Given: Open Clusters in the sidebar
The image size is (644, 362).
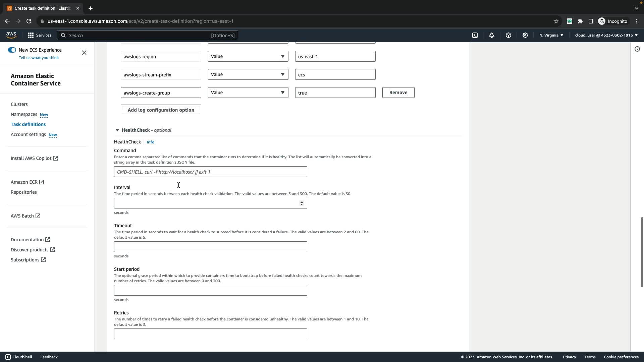Looking at the screenshot, I should pyautogui.click(x=19, y=104).
